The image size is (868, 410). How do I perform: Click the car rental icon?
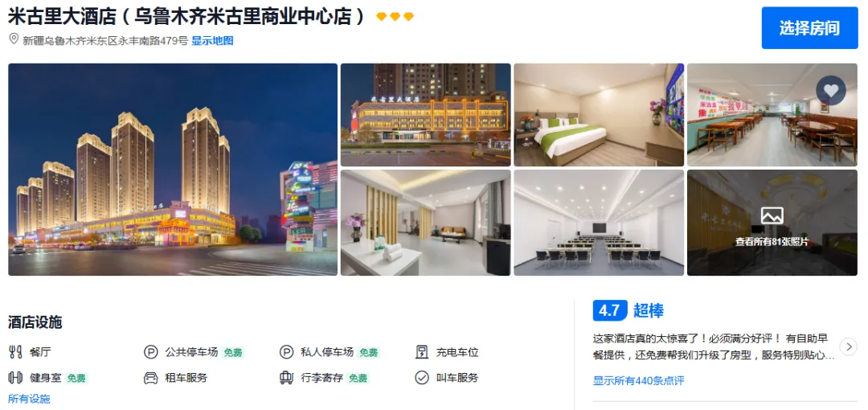tap(150, 378)
